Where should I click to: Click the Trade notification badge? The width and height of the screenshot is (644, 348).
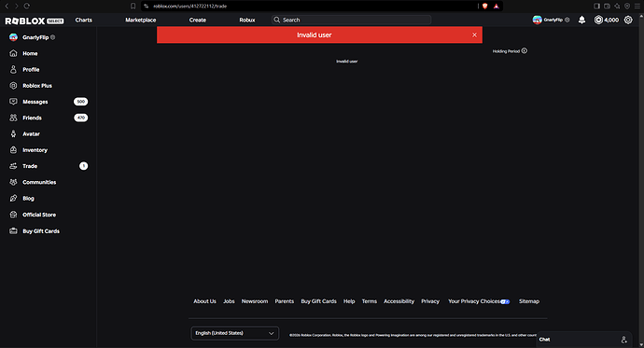[83, 166]
